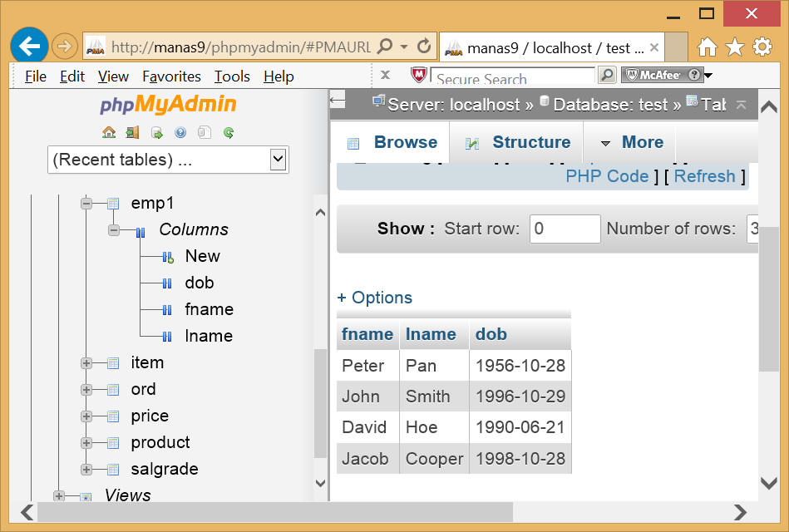Switch to the Structure tab
The height and width of the screenshot is (532, 789).
(x=517, y=142)
